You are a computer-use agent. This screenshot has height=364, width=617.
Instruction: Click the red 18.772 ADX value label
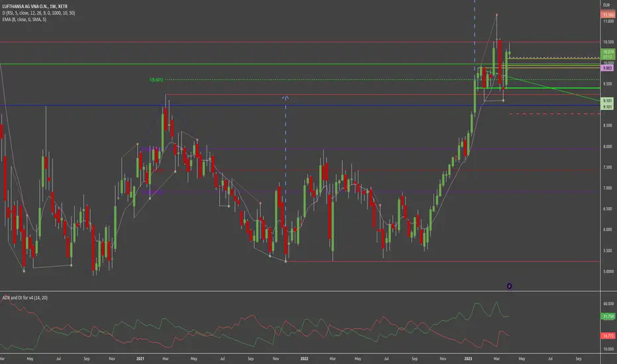(x=608, y=336)
